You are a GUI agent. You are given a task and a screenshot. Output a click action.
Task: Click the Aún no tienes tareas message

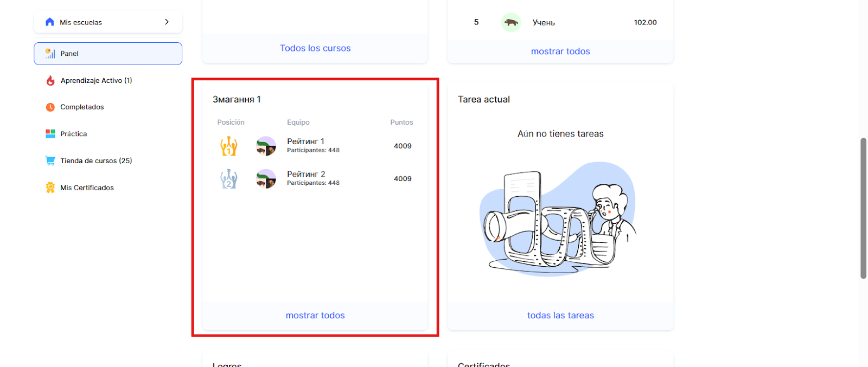560,134
